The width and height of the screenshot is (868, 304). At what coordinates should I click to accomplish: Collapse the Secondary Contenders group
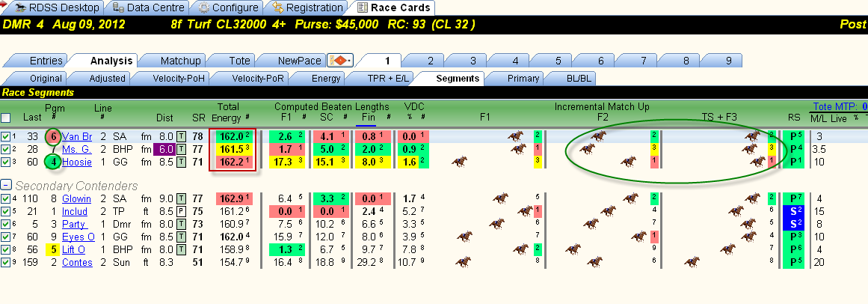(x=5, y=185)
